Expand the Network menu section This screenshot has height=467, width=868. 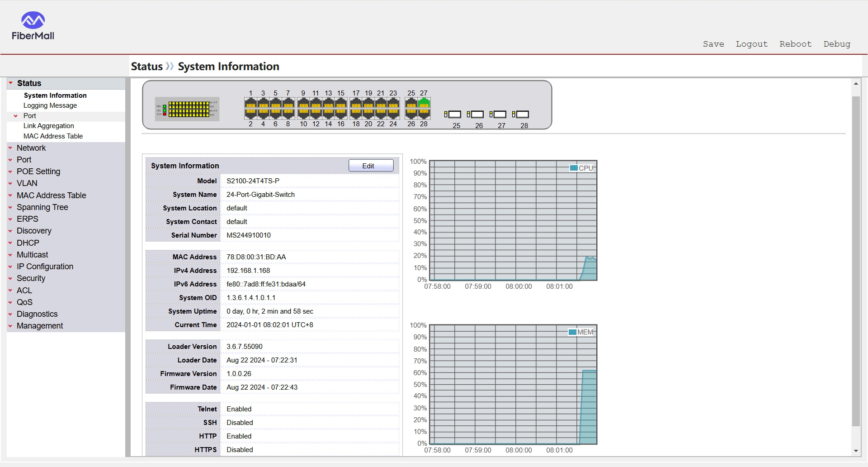31,148
